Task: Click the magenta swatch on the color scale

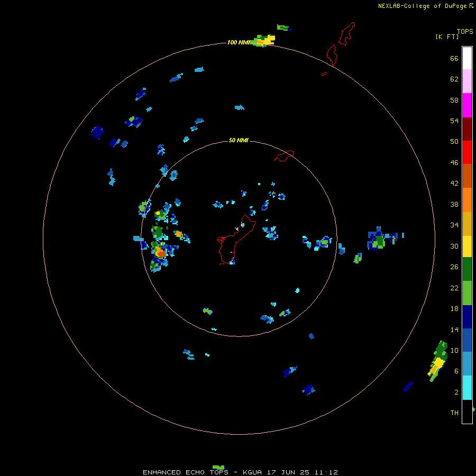Action: 467,105
